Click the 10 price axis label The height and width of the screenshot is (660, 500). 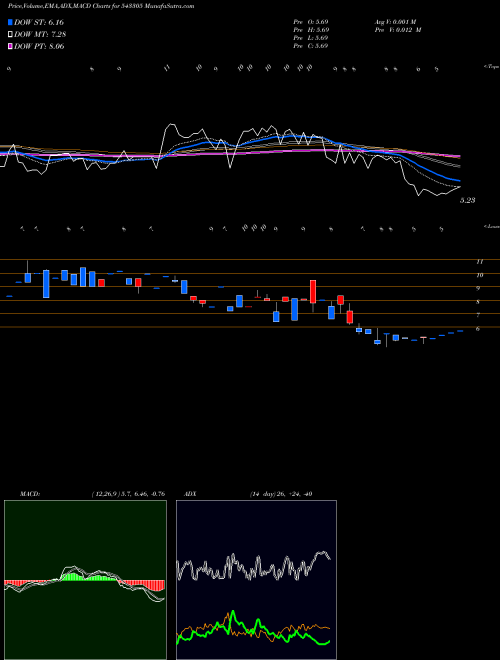tap(479, 275)
